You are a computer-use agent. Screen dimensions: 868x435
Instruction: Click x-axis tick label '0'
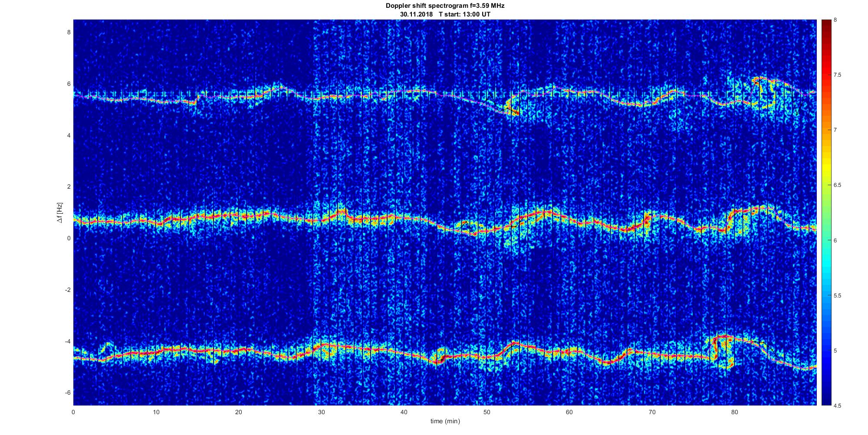[x=73, y=412]
